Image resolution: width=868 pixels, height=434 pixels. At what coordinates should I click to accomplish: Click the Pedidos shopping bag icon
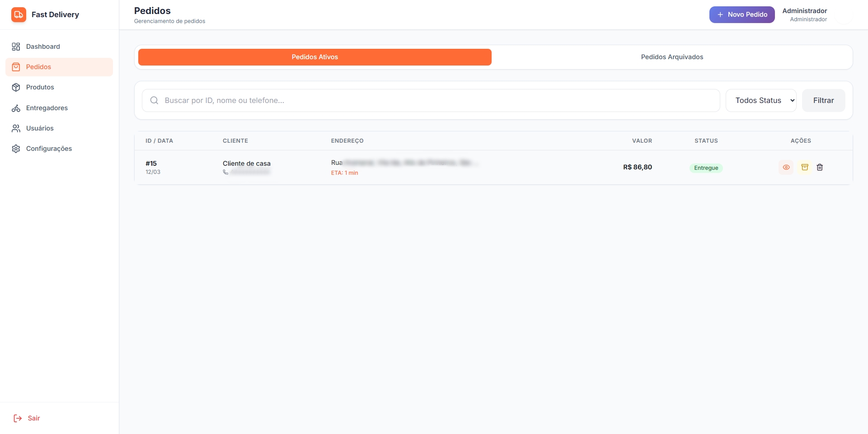click(16, 67)
